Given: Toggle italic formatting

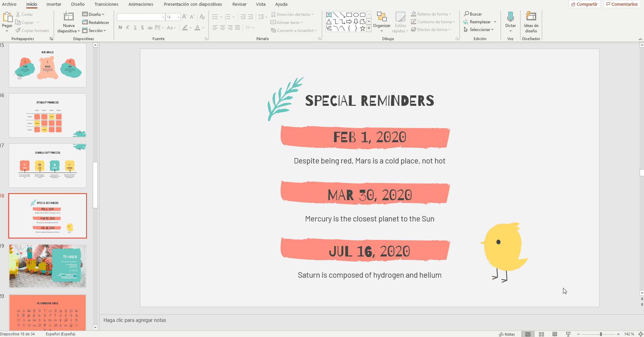Looking at the screenshot, I should [128, 28].
